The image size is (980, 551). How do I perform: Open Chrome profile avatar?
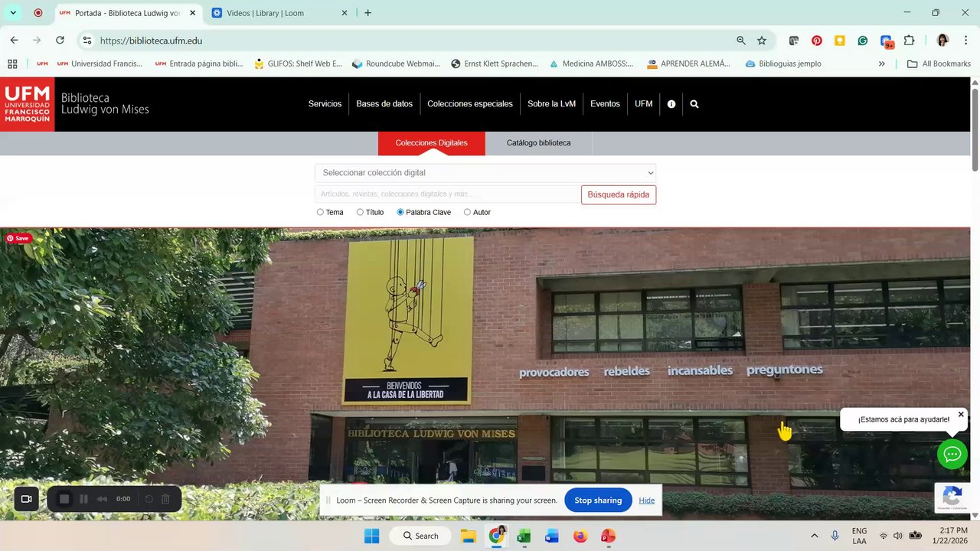pos(942,41)
